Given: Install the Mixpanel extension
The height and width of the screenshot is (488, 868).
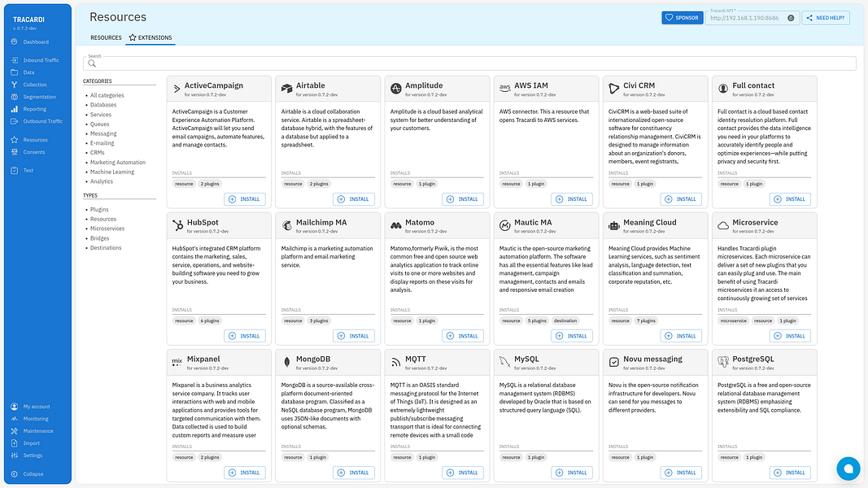Looking at the screenshot, I should (x=245, y=473).
